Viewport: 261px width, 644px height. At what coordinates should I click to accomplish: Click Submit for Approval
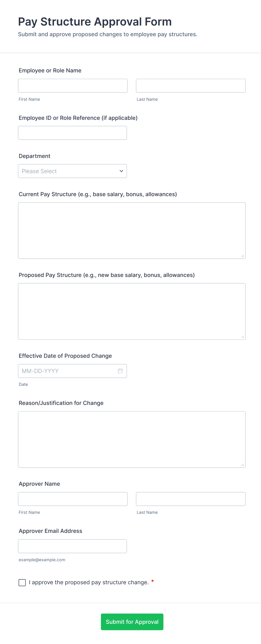click(132, 622)
